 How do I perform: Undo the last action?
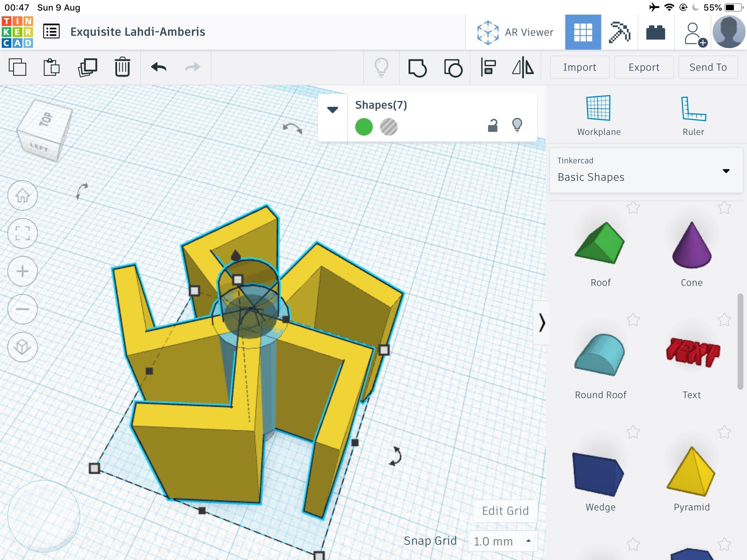point(159,67)
